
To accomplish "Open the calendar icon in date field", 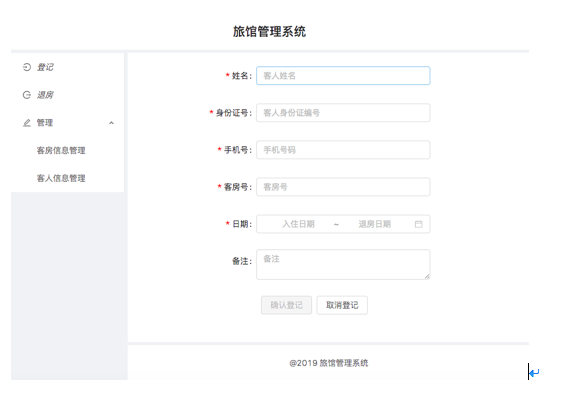I will pyautogui.click(x=418, y=224).
